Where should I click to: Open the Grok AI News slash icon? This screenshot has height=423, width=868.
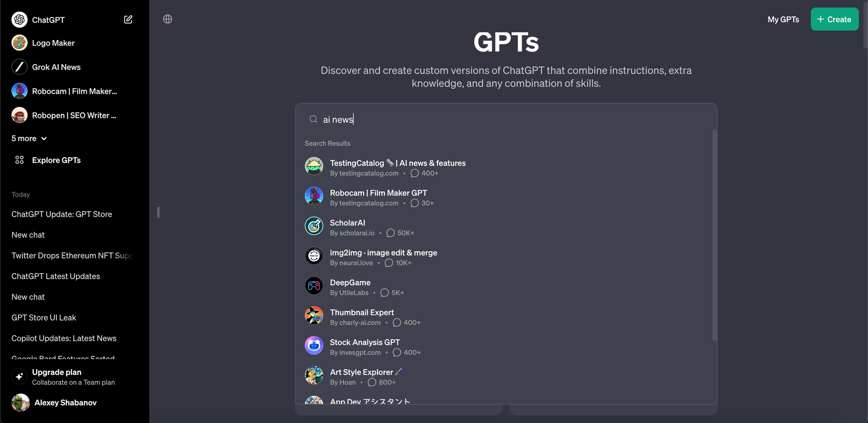click(20, 67)
